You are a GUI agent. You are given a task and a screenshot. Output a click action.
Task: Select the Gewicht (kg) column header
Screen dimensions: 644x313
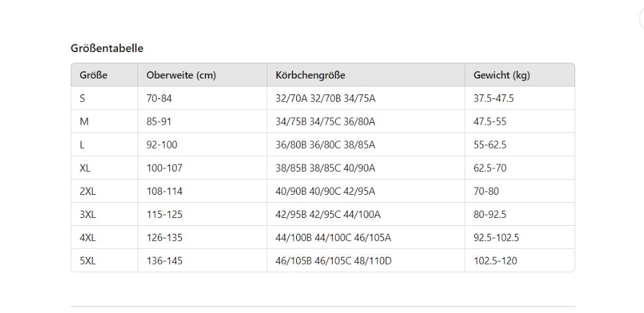click(x=501, y=75)
